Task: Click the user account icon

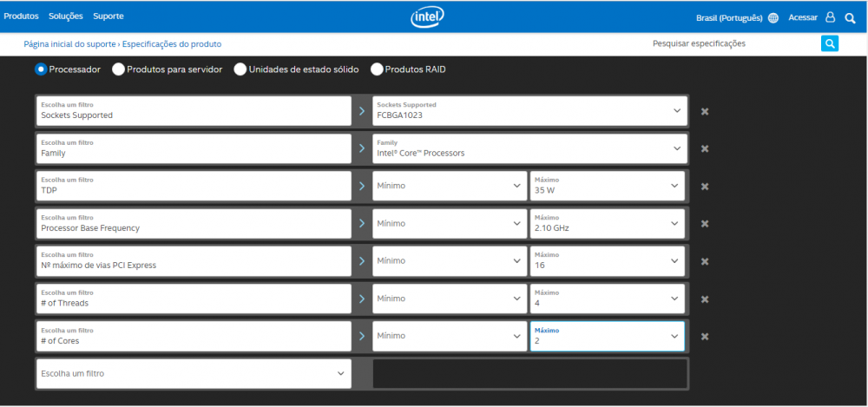Action: click(x=830, y=17)
